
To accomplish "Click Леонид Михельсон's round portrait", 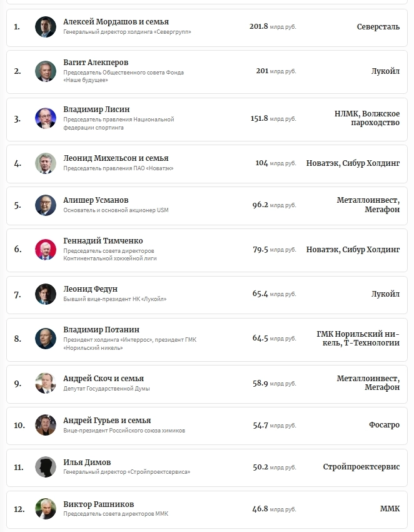I will pos(46,163).
